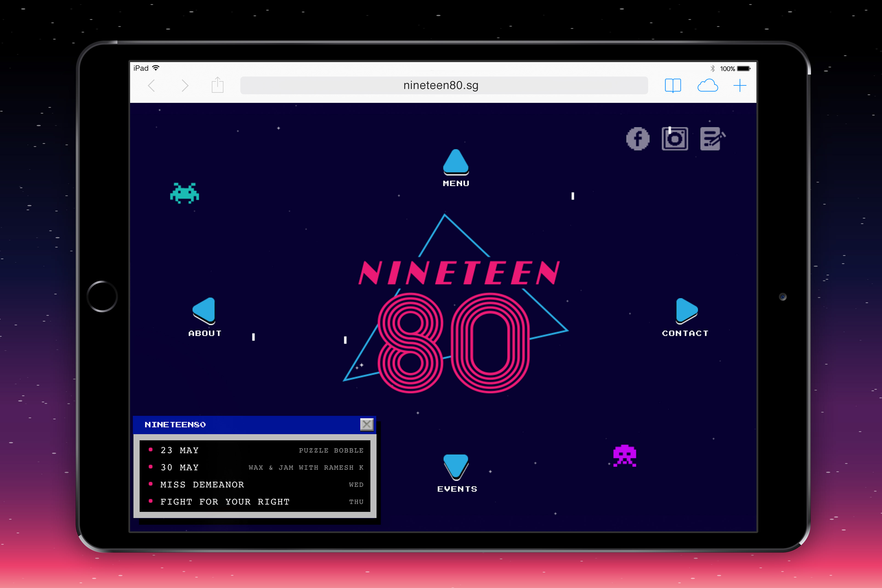Screen dimensions: 882x588
Task: Open the Safari share sheet icon
Action: pos(218,85)
